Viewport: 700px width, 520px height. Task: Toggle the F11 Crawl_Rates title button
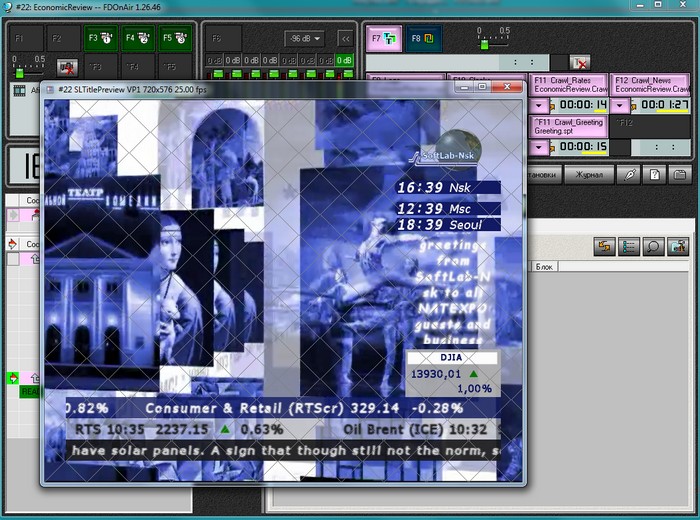(x=567, y=85)
